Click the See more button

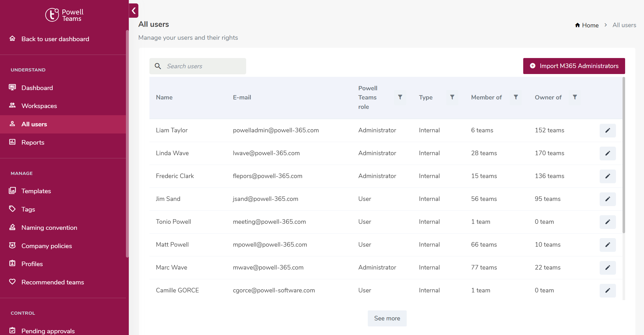tap(387, 318)
